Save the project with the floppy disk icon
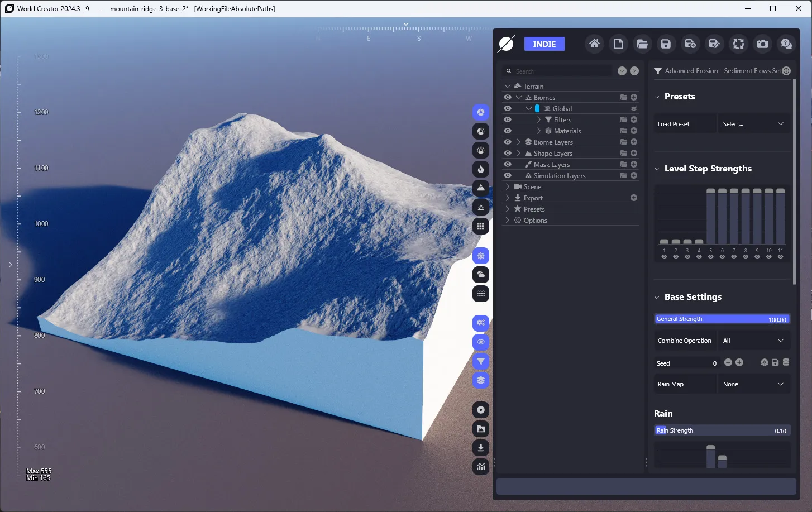This screenshot has width=812, height=512. coord(666,44)
